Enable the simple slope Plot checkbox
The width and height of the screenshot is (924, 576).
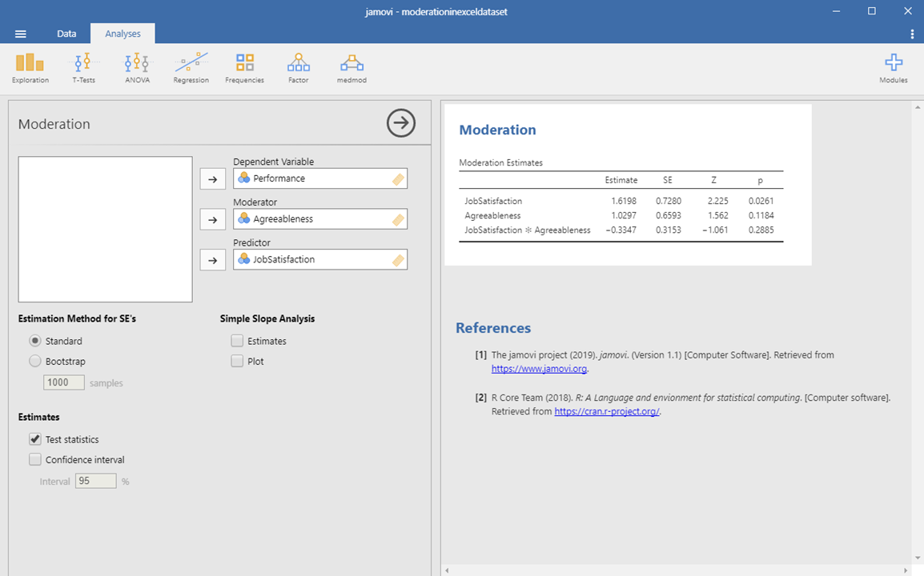pos(237,362)
